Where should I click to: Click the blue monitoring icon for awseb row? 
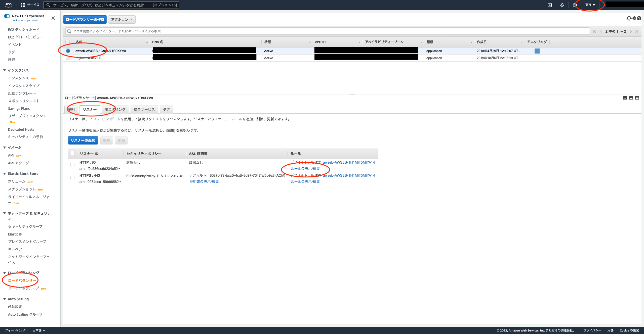537,51
